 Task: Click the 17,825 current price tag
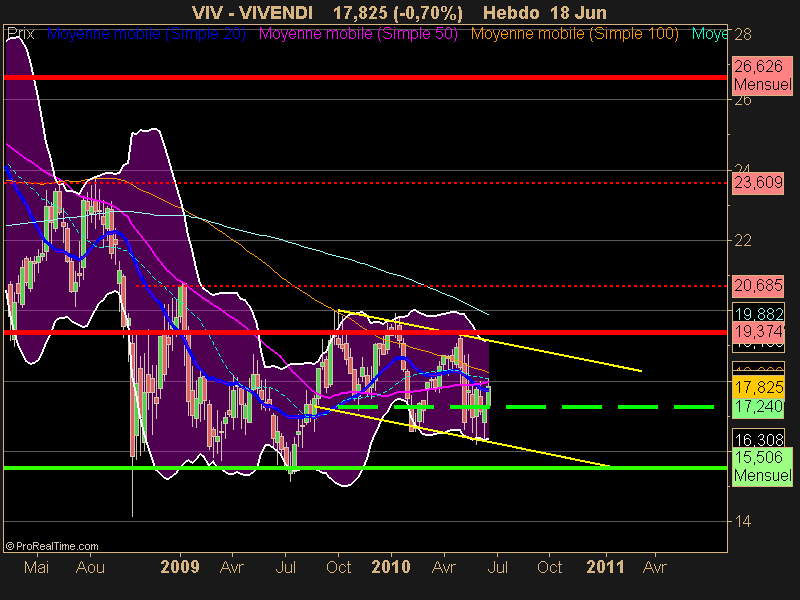(x=758, y=387)
